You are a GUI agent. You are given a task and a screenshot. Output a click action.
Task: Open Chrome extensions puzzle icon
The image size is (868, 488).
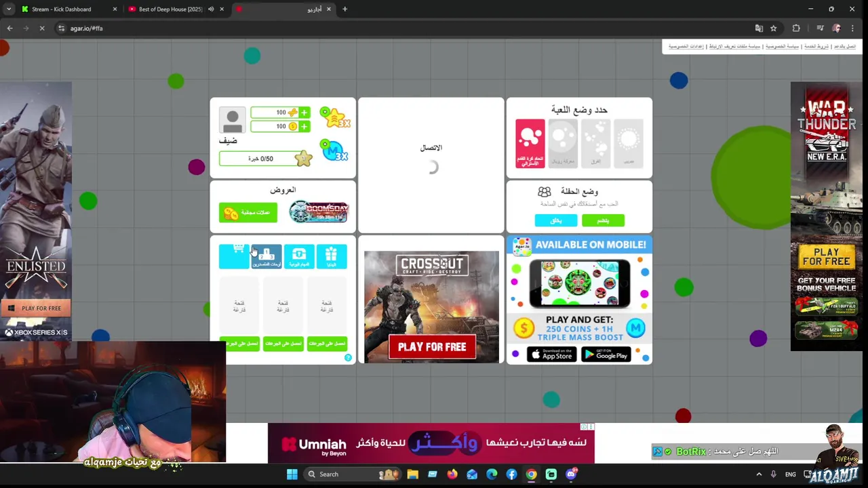796,28
